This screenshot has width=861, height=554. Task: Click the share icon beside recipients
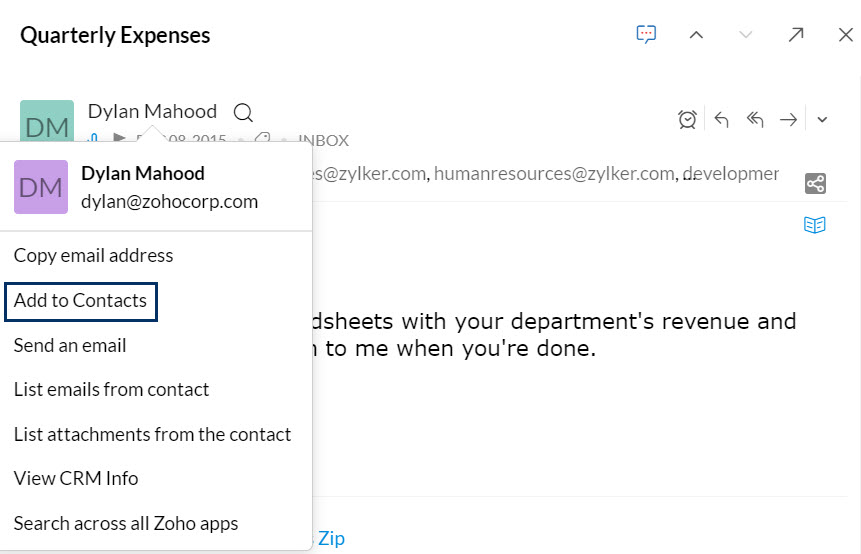coord(815,183)
